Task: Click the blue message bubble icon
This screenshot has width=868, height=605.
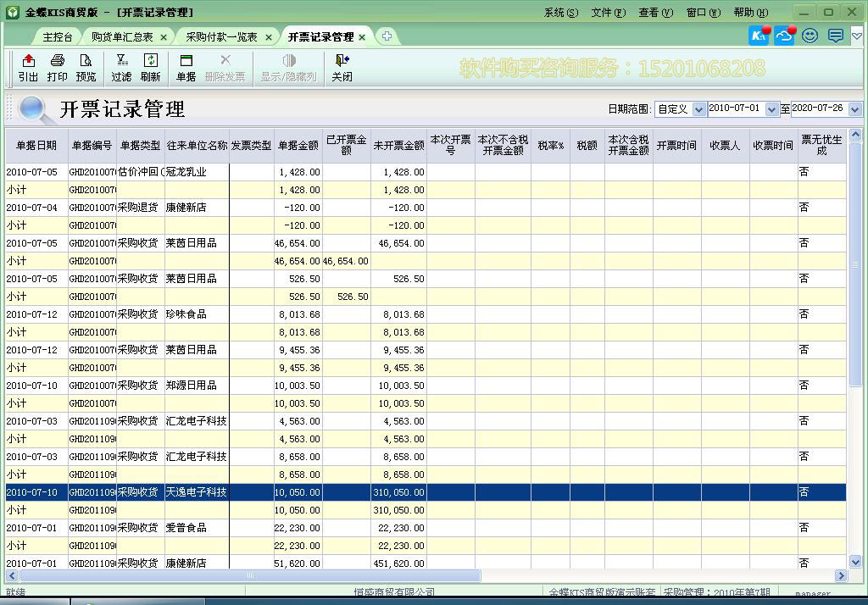Action: click(x=835, y=36)
